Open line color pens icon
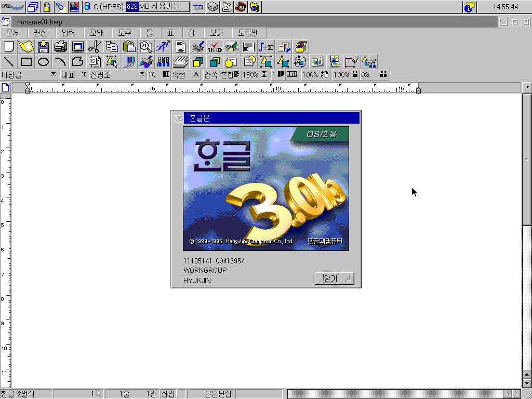The image size is (532, 399). (x=129, y=62)
